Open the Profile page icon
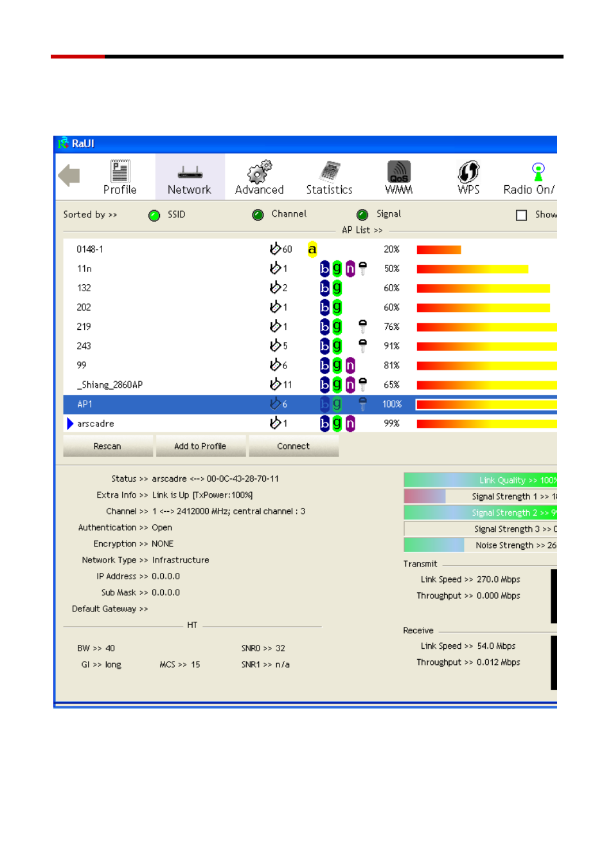The image size is (613, 868). (x=120, y=172)
